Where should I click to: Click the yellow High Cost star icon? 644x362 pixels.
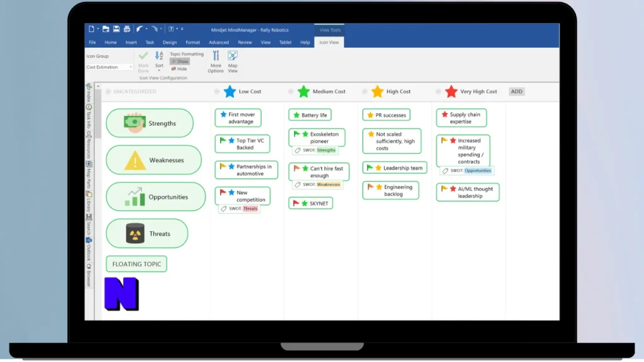pyautogui.click(x=377, y=92)
